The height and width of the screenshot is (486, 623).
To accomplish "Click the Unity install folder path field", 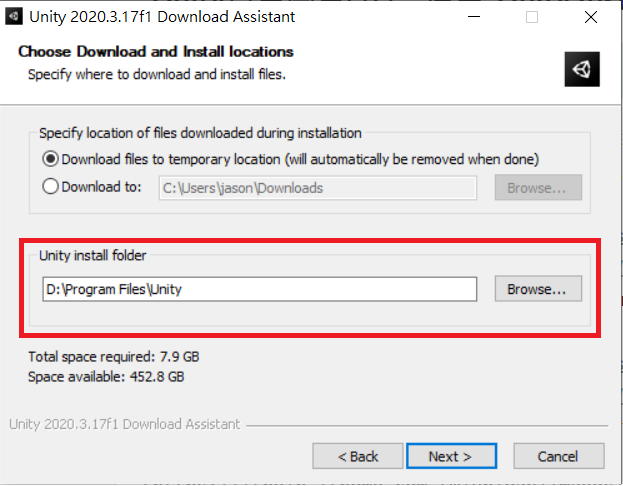I will click(x=259, y=289).
